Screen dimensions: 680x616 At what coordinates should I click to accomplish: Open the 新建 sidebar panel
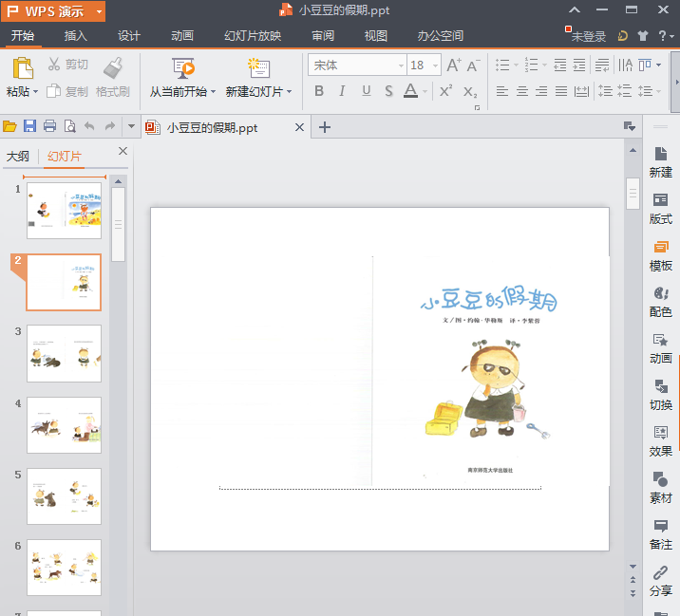(x=660, y=162)
